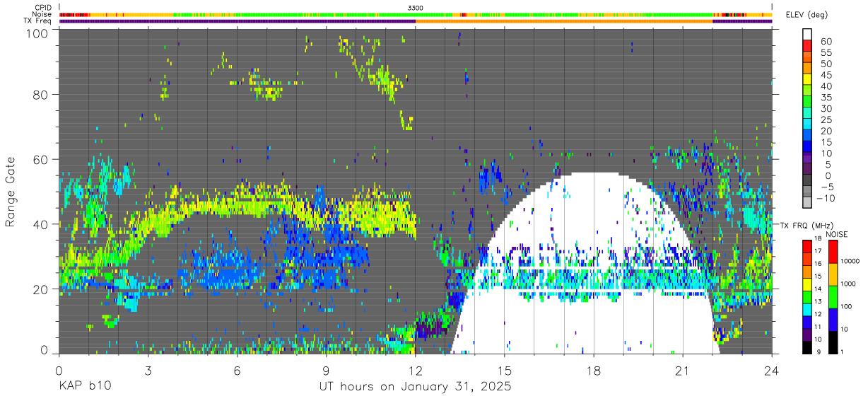Image resolution: width=868 pixels, height=401 pixels.
Task: Click the UT hours axis tick '9'
Action: coord(326,371)
